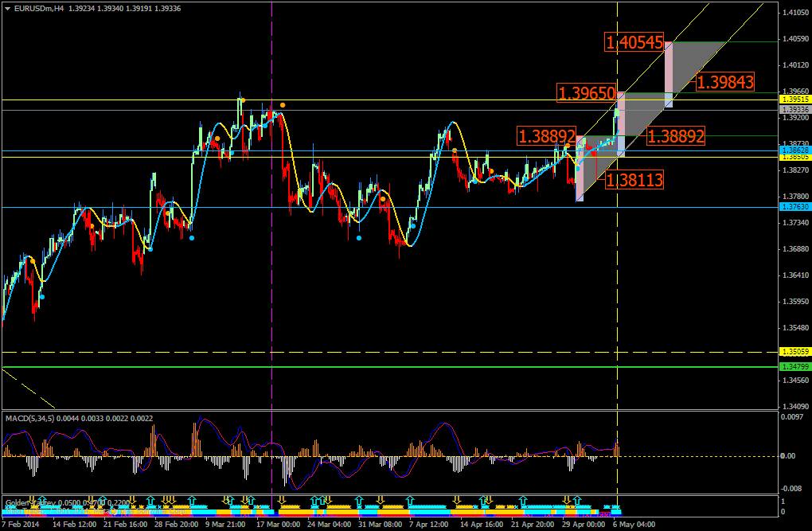Image resolution: width=812 pixels, height=531 pixels.
Task: Click the 17 Mar 00:00 time label
Action: click(278, 525)
